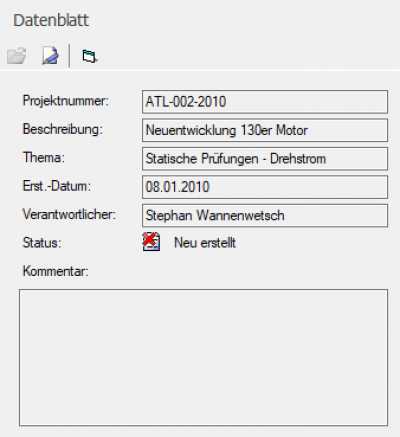Screen dimensions: 400x437
Task: Click the Projektnummer field ATL-002-2010
Action: 265,102
